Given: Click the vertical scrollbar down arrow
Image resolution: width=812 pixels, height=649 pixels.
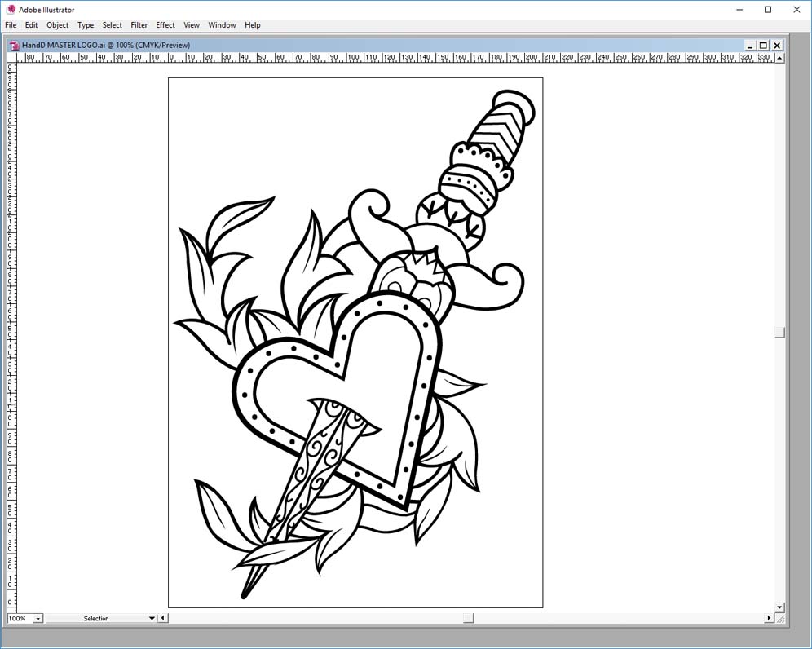Looking at the screenshot, I should point(780,607).
